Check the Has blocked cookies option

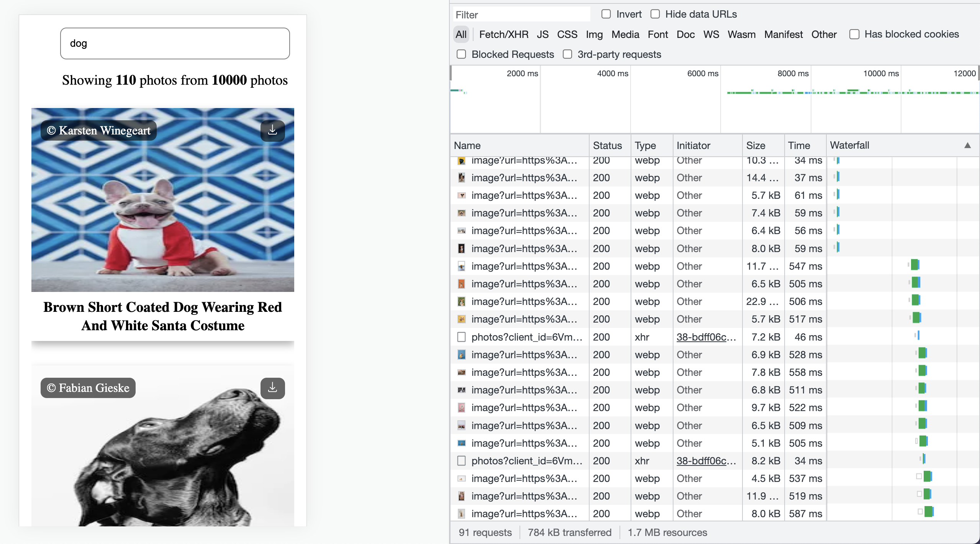[x=854, y=34]
